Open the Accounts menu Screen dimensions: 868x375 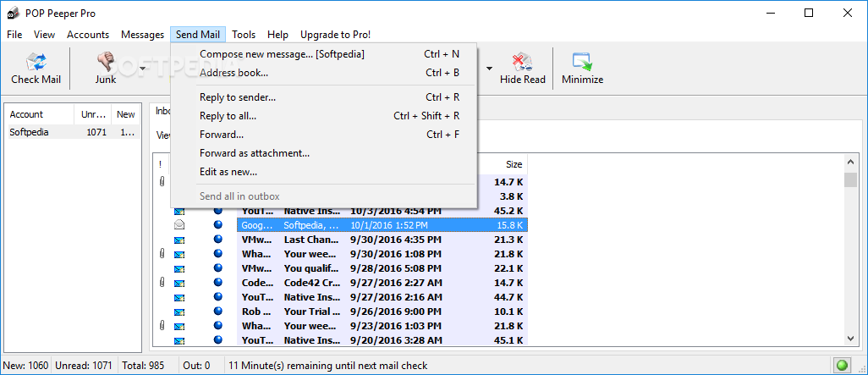click(88, 35)
